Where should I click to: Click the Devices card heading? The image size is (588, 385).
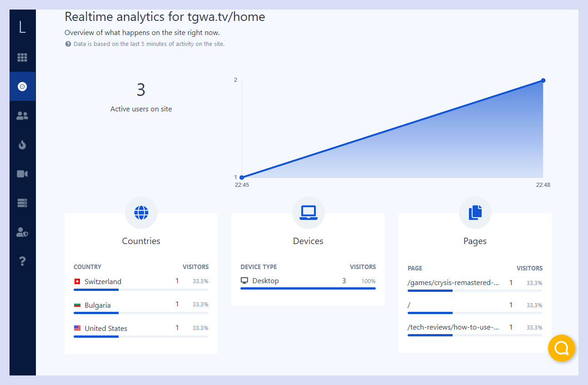(x=308, y=241)
